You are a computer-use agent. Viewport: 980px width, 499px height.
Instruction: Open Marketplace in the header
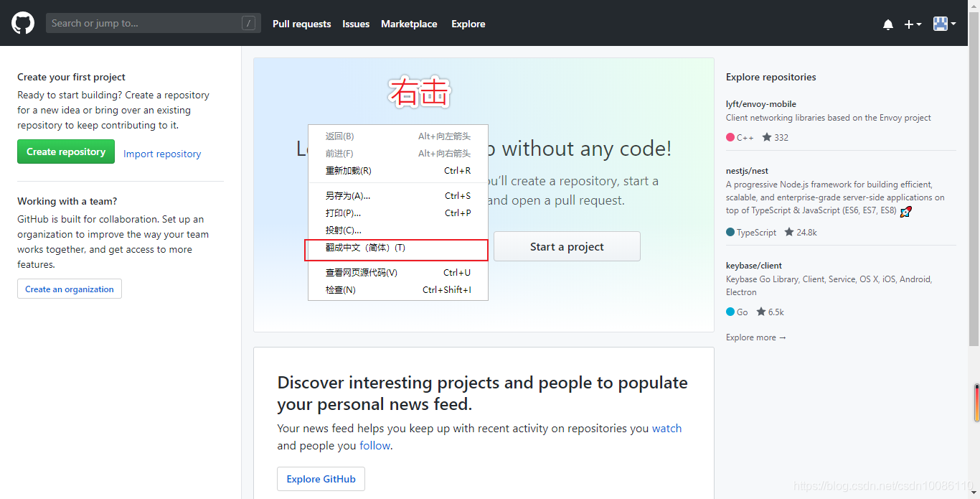[409, 24]
